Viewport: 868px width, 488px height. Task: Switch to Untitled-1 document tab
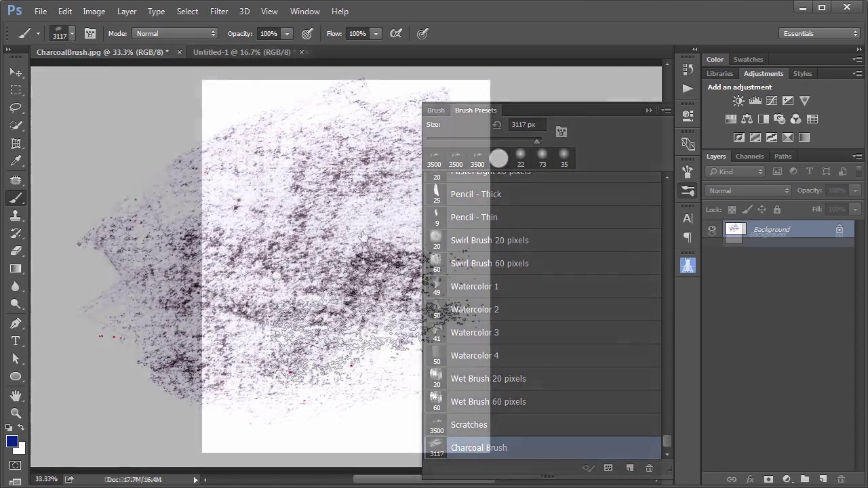[x=242, y=52]
